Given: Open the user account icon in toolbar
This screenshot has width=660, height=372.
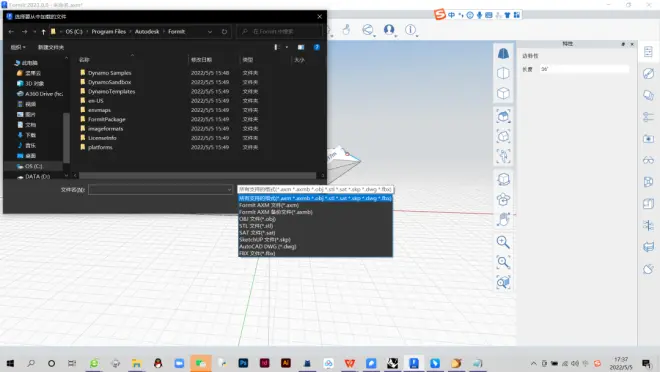Looking at the screenshot, I should pyautogui.click(x=389, y=29).
